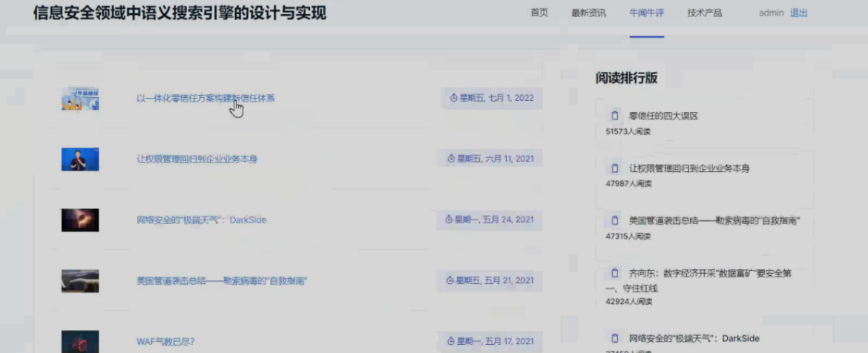868x353 pixels.
Task: Click the date badge 星期五, 五月 21, 2021
Action: click(x=490, y=280)
